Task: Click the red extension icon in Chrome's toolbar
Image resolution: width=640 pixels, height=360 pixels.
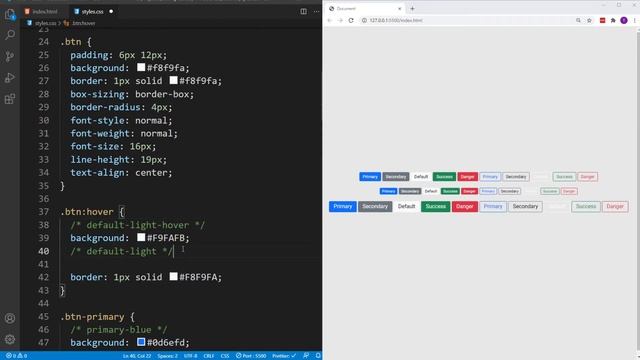Action: click(x=602, y=20)
